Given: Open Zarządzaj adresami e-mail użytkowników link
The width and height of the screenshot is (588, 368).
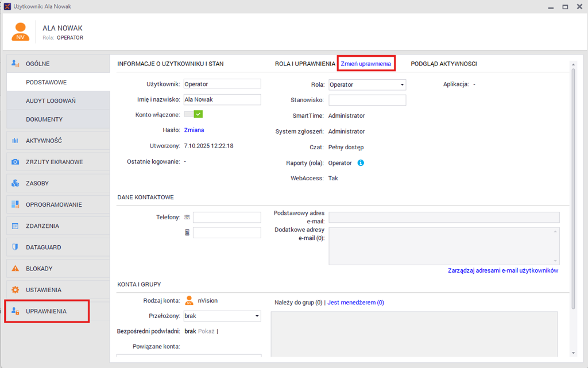Looking at the screenshot, I should 502,270.
